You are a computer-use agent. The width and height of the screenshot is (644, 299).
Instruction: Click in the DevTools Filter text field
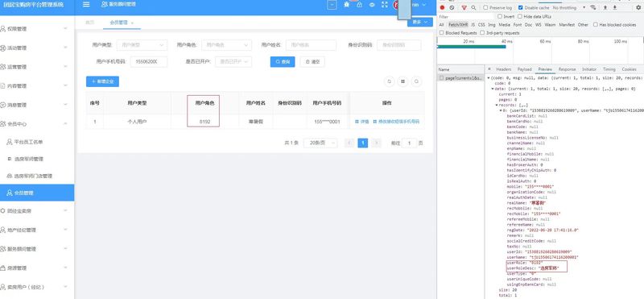(466, 16)
